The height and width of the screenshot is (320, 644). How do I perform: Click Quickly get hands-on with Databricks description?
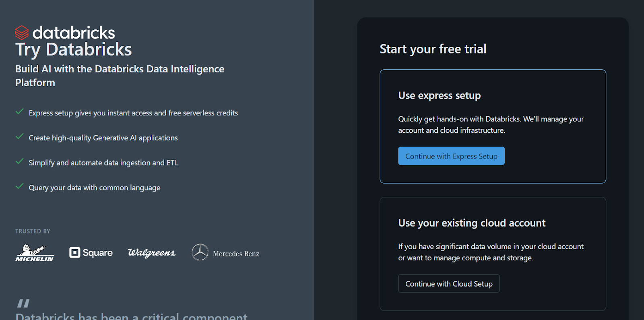click(x=491, y=124)
